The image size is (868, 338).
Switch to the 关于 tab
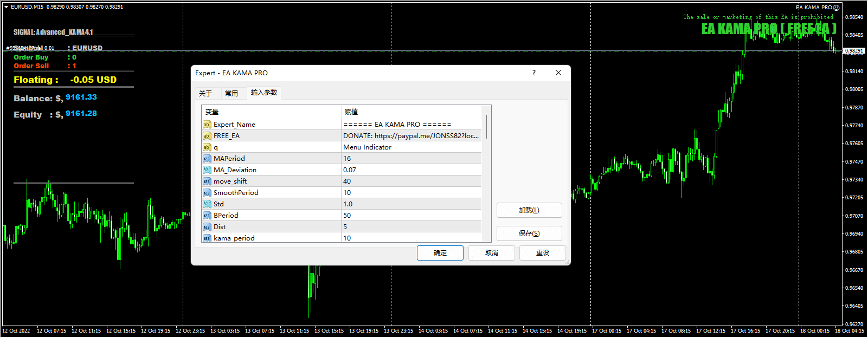point(205,93)
